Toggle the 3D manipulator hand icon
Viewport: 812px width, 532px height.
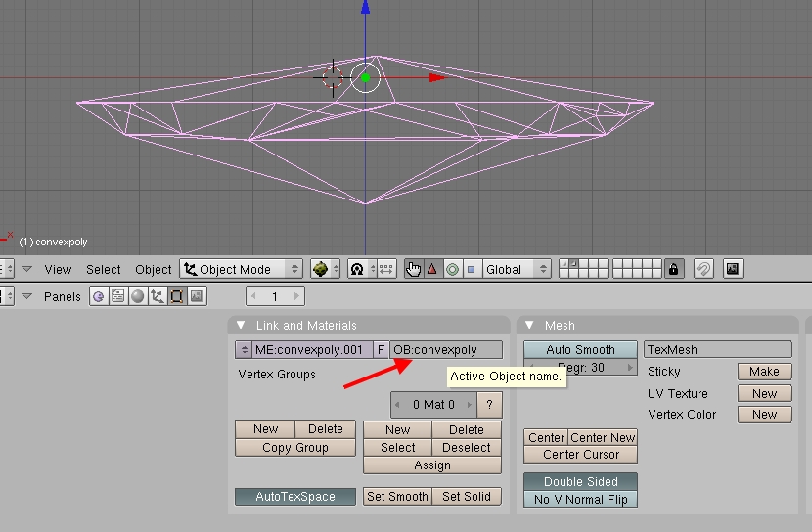[x=413, y=269]
